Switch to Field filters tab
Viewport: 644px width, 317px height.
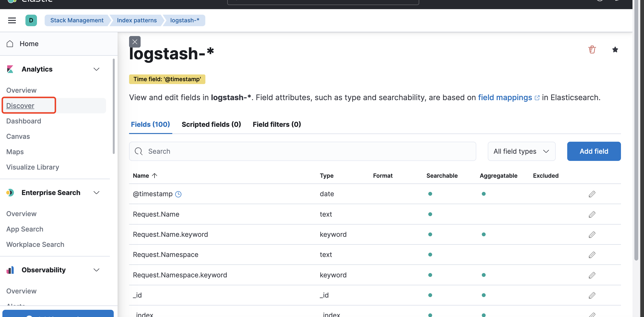(x=276, y=124)
